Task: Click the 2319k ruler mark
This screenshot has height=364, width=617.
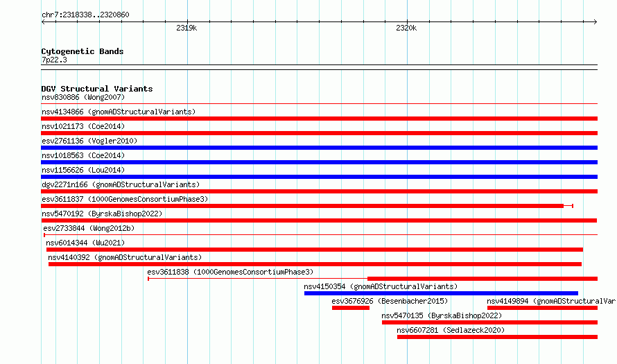Action: [x=186, y=28]
